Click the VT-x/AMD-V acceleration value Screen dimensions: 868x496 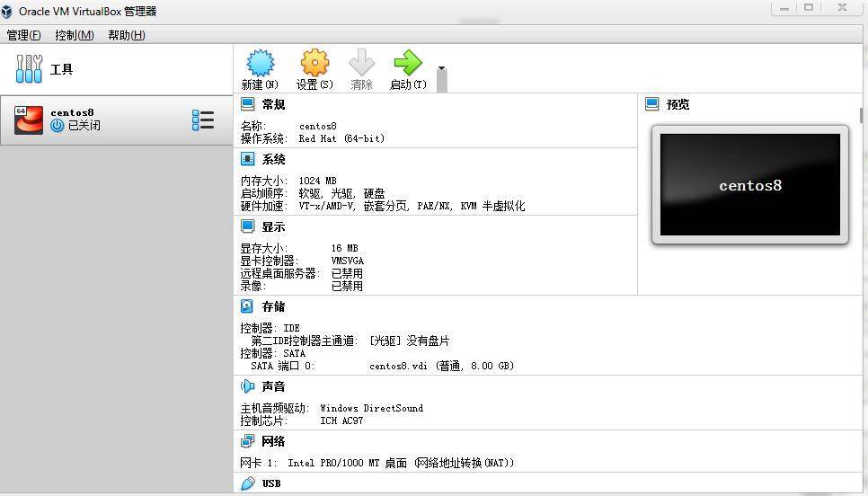(412, 206)
